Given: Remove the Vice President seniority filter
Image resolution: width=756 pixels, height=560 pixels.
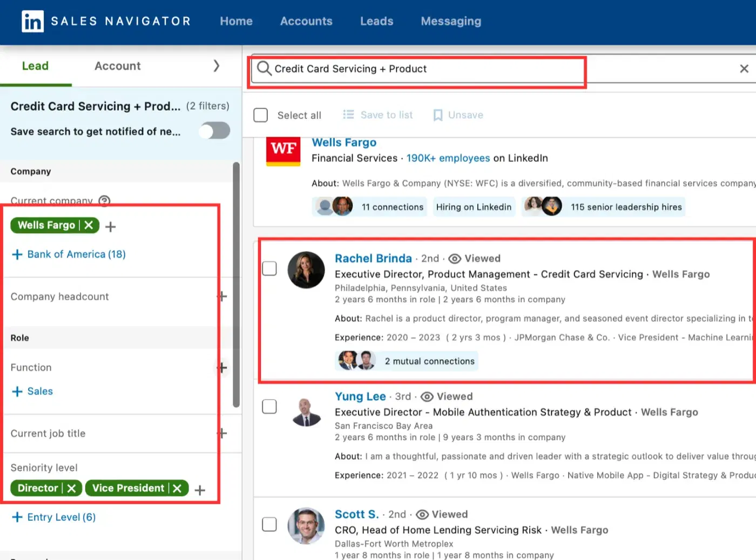Looking at the screenshot, I should 177,488.
